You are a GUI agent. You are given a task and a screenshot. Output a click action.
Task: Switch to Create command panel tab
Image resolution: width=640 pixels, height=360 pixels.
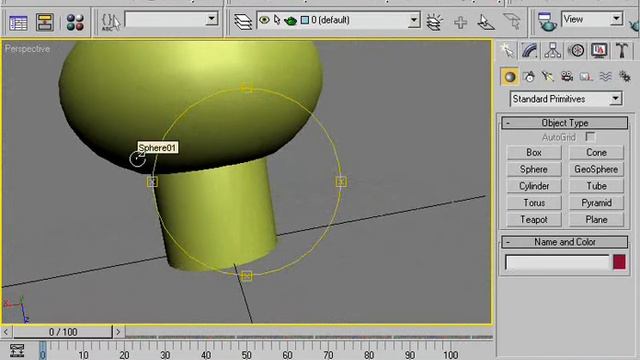coord(507,51)
